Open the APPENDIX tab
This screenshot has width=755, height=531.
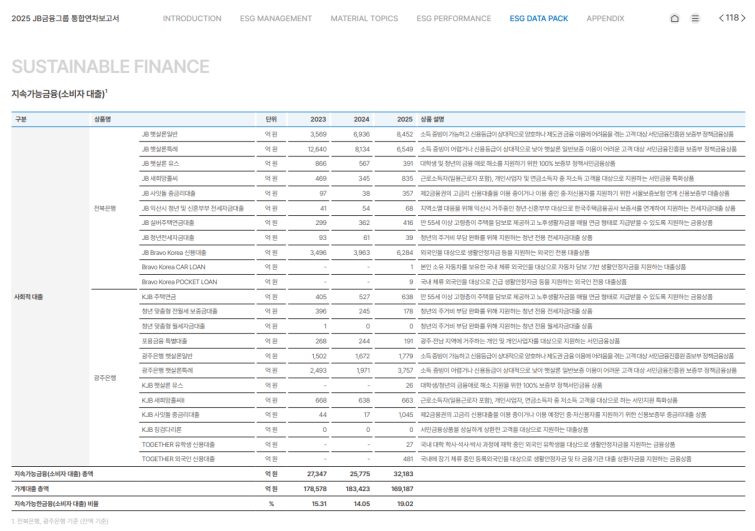[605, 18]
